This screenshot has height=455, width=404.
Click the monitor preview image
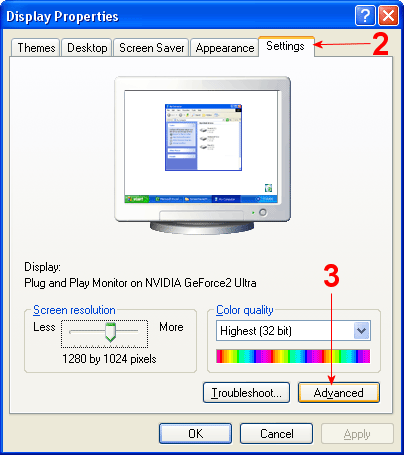202,155
